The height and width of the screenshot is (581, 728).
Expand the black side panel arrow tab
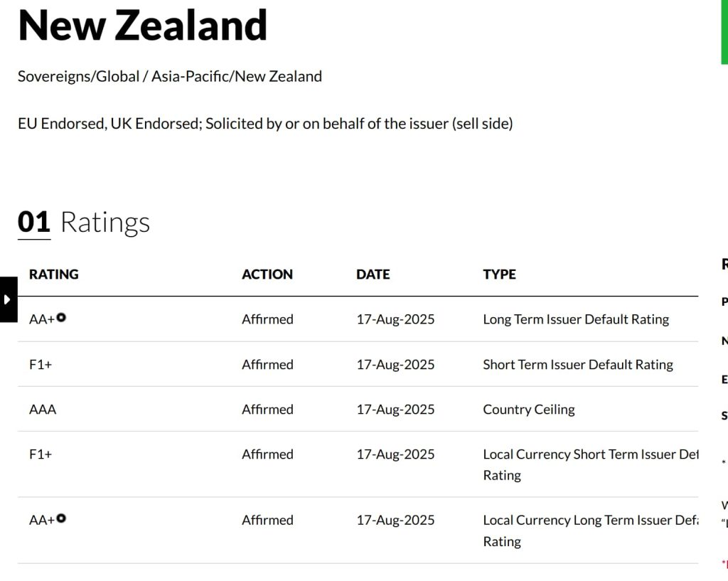tap(8, 299)
